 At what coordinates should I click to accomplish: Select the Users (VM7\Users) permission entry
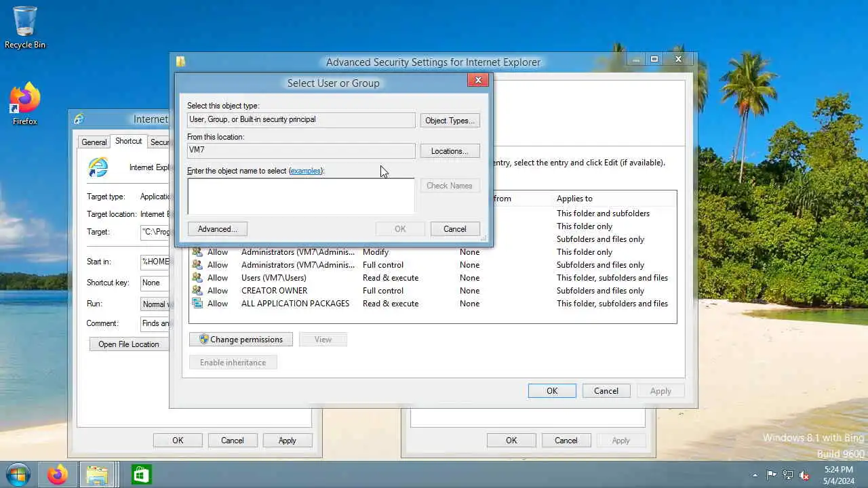click(x=433, y=278)
